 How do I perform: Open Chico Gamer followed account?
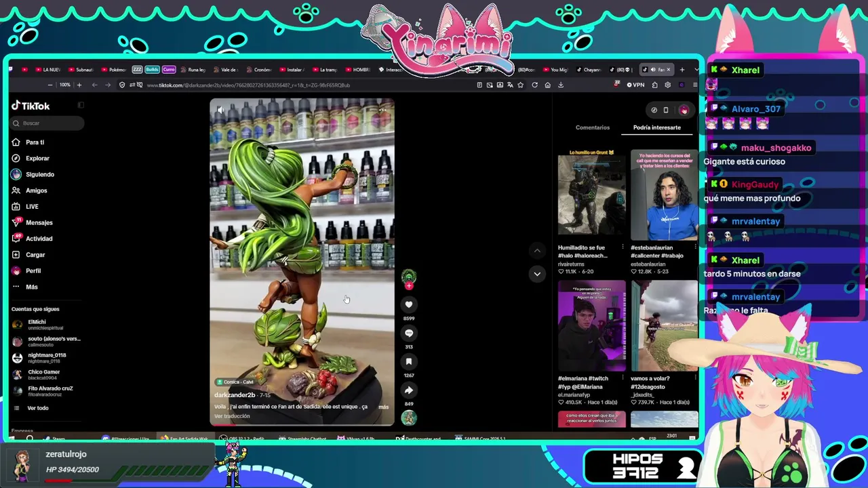(x=37, y=374)
